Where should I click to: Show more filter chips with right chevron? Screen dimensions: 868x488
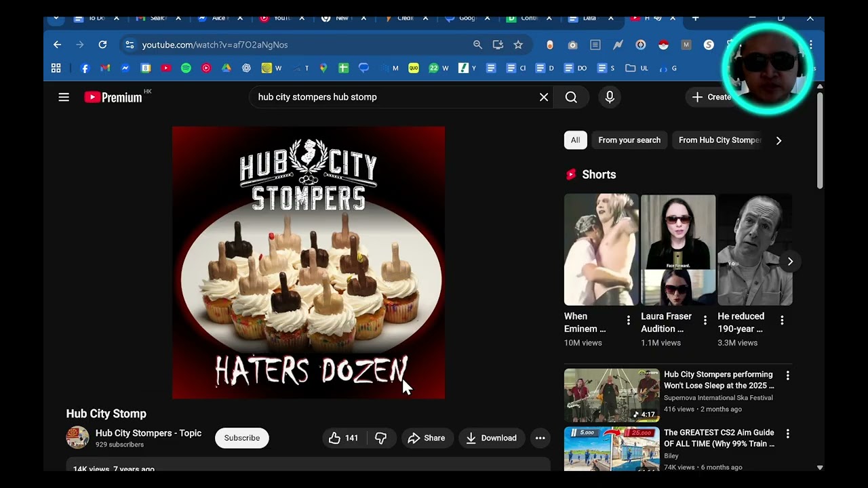778,140
